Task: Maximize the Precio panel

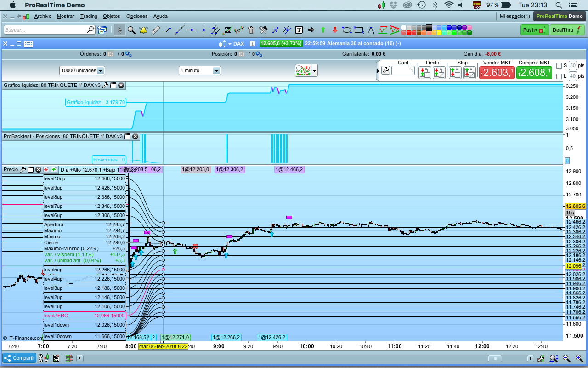Action: click(30, 169)
